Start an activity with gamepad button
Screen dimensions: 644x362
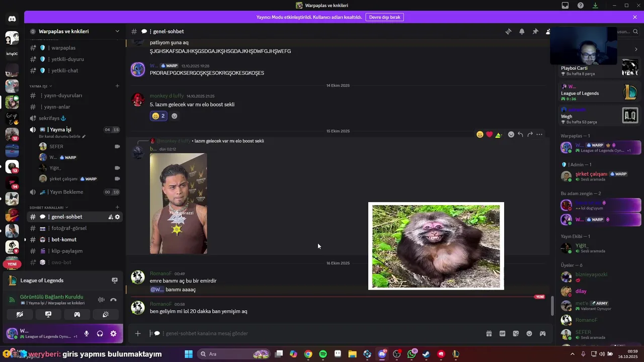[x=77, y=314]
